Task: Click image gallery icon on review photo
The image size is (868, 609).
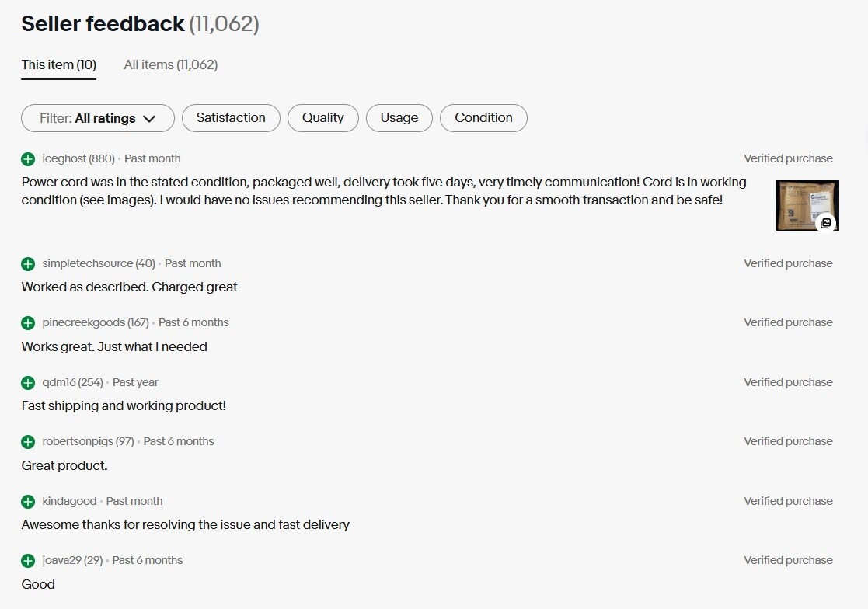Action: (x=825, y=223)
